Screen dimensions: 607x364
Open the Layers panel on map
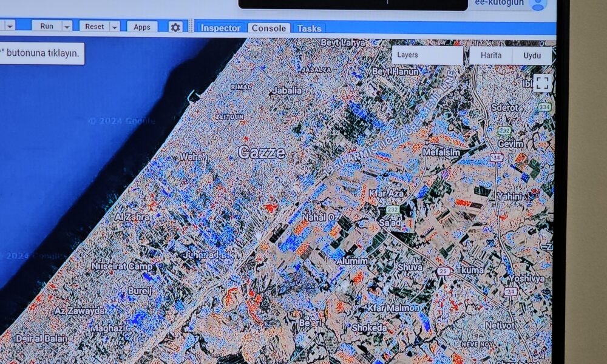[427, 55]
